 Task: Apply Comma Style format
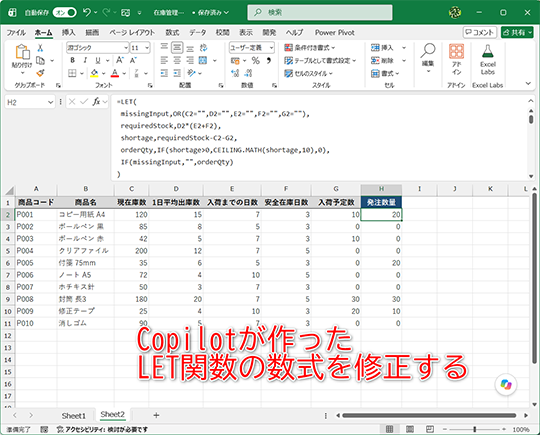pos(269,60)
